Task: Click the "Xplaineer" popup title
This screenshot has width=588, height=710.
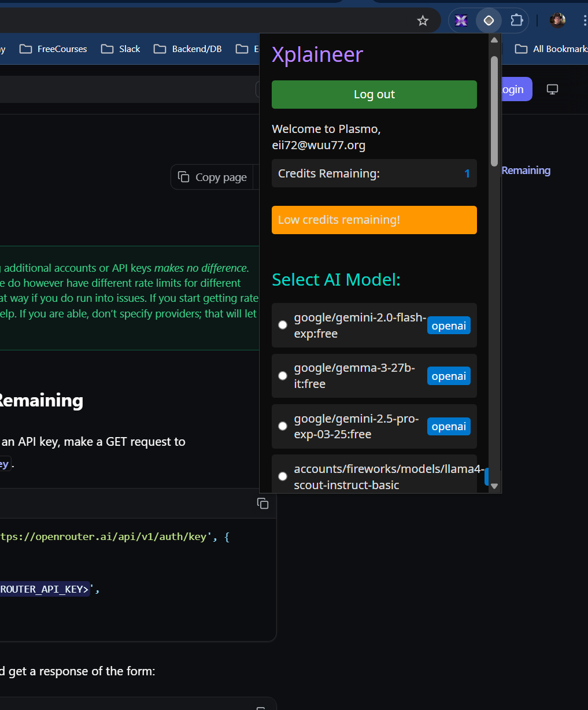Action: (317, 54)
